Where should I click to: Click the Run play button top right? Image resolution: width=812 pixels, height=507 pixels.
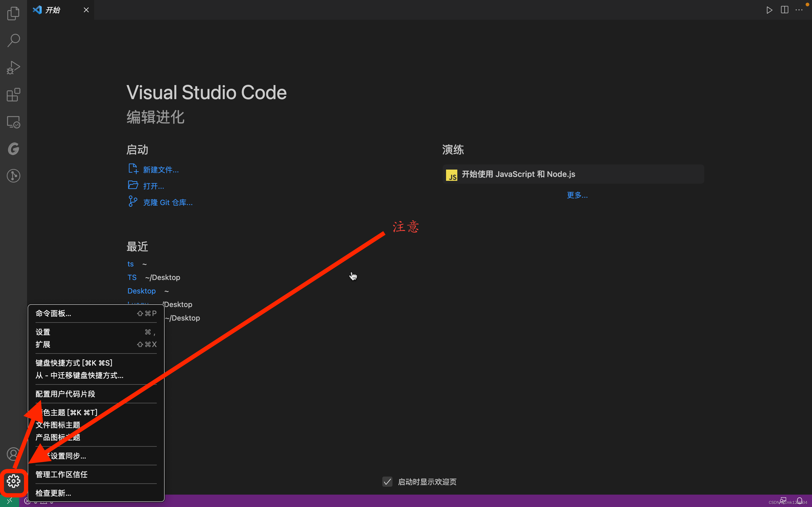[769, 10]
